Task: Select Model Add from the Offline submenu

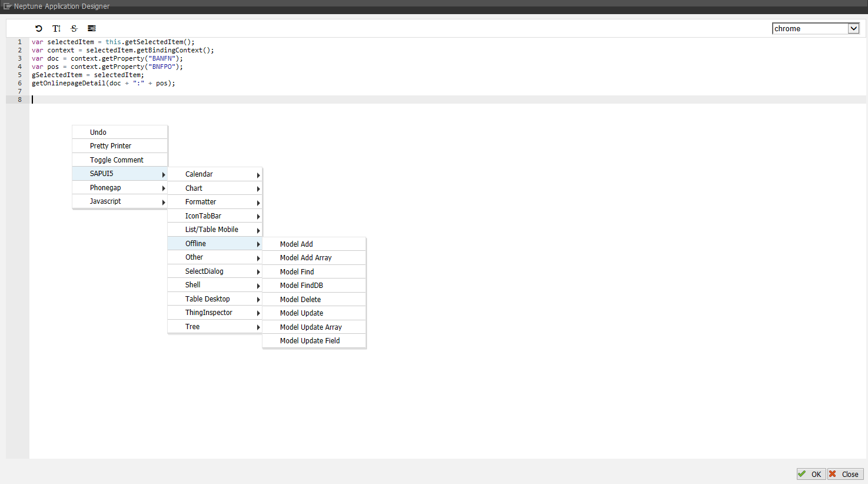Action: [x=314, y=243]
